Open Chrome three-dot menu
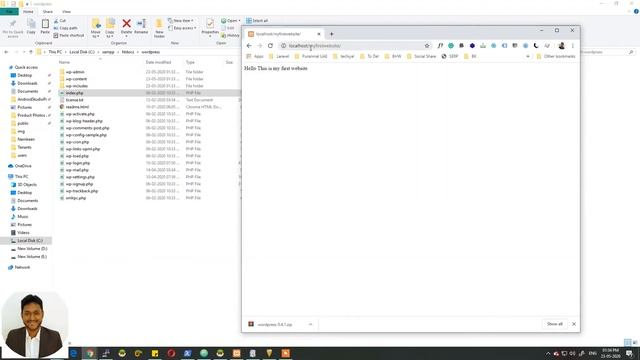Screen dimensions: 640x360 point(573,46)
